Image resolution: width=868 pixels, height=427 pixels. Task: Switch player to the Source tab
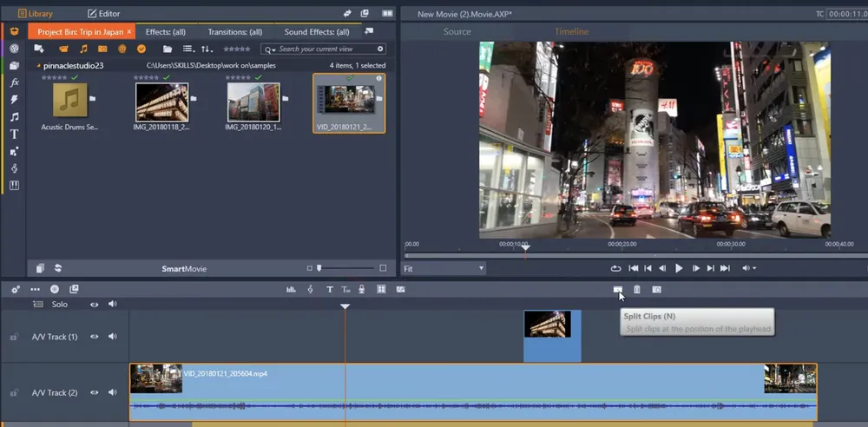(457, 31)
